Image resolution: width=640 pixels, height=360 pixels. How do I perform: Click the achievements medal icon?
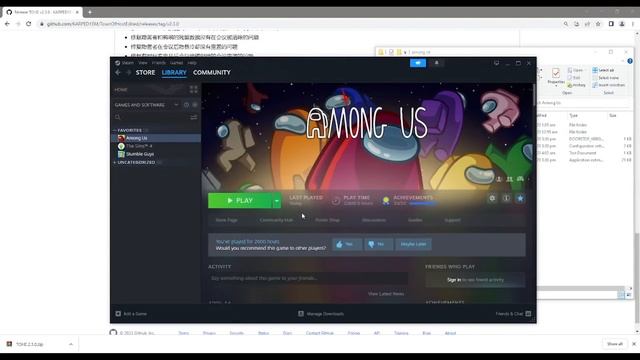tap(386, 200)
